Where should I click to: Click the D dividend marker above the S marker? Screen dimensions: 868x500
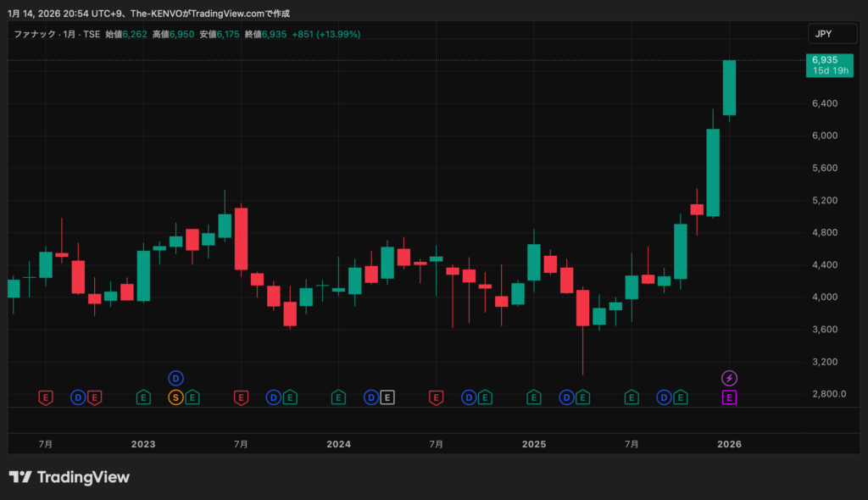tap(175, 378)
